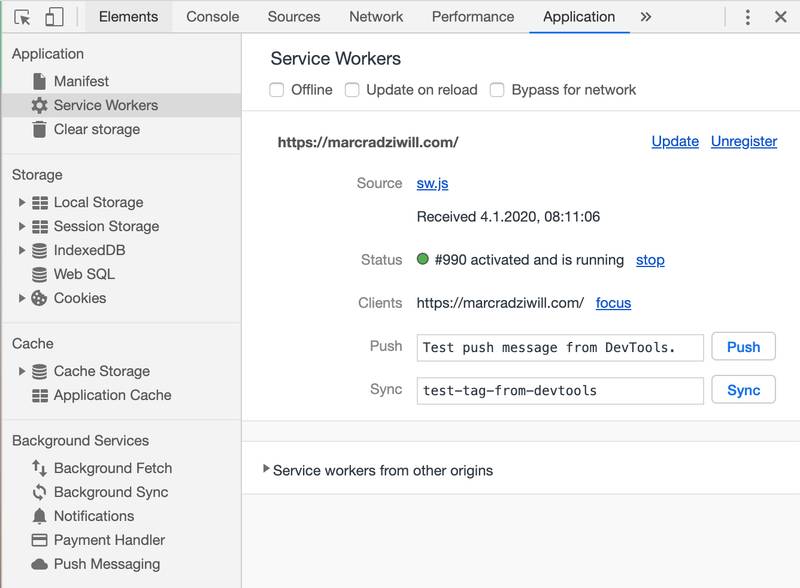The image size is (800, 588).
Task: Click the Sync tag input field
Action: 560,390
